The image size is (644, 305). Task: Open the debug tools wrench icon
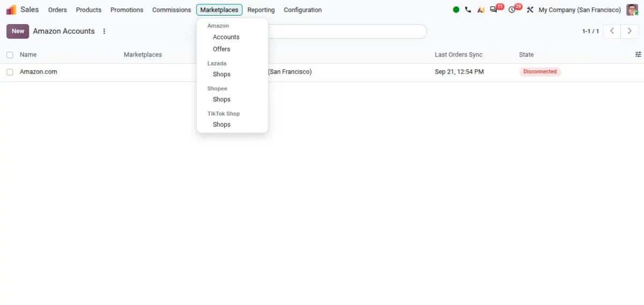[x=530, y=10]
